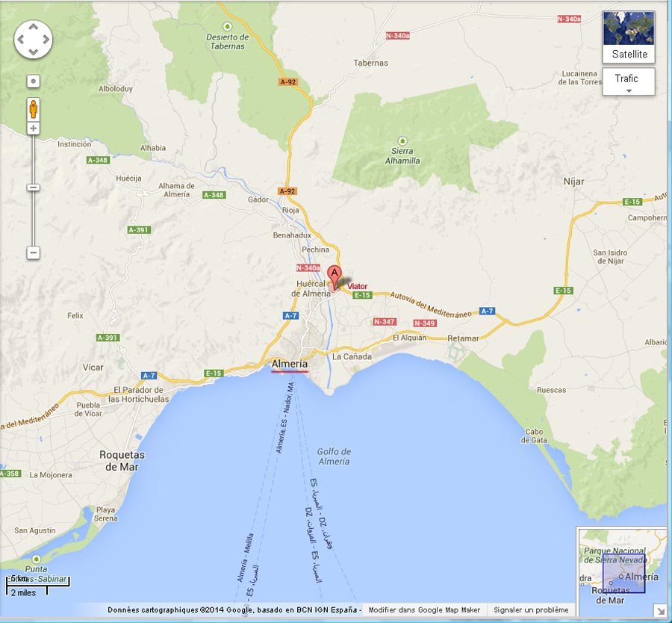The image size is (672, 623).
Task: Click the Benahadux town label
Action: click(292, 235)
